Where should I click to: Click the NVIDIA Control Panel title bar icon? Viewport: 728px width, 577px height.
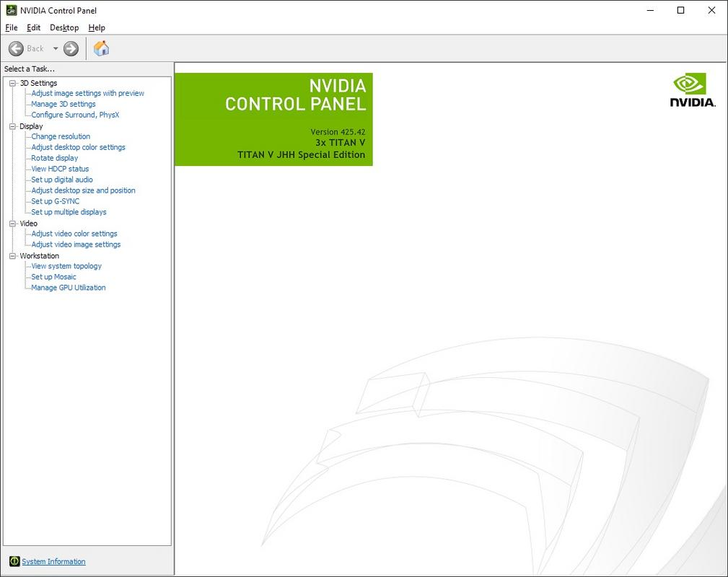(x=11, y=10)
